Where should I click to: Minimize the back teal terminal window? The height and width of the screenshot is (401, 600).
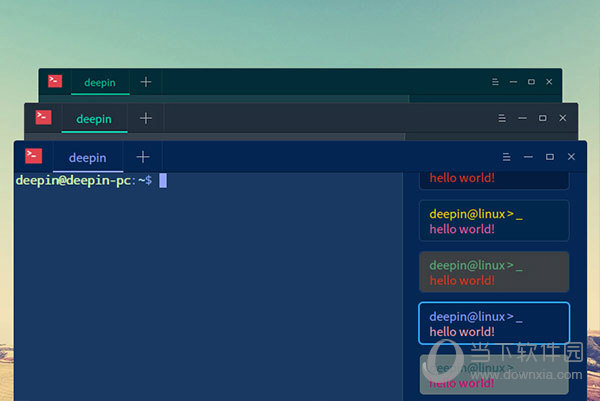coord(513,82)
